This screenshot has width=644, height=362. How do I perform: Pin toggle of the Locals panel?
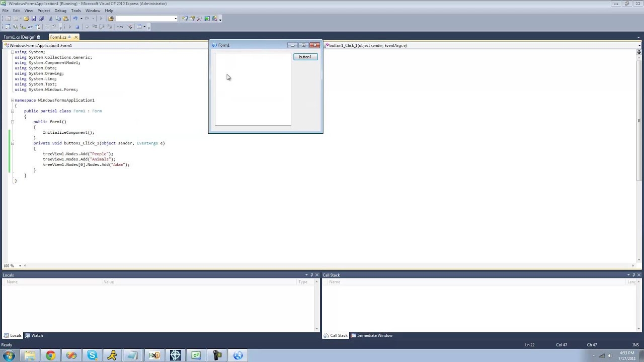(311, 275)
